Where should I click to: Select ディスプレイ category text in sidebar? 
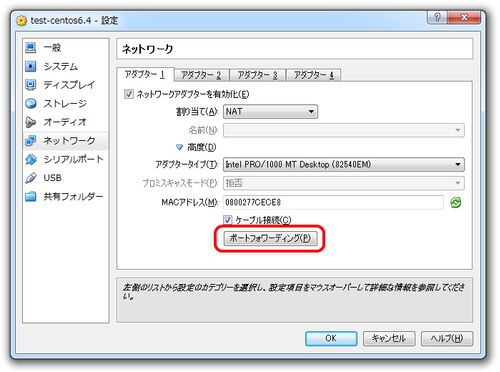(69, 85)
